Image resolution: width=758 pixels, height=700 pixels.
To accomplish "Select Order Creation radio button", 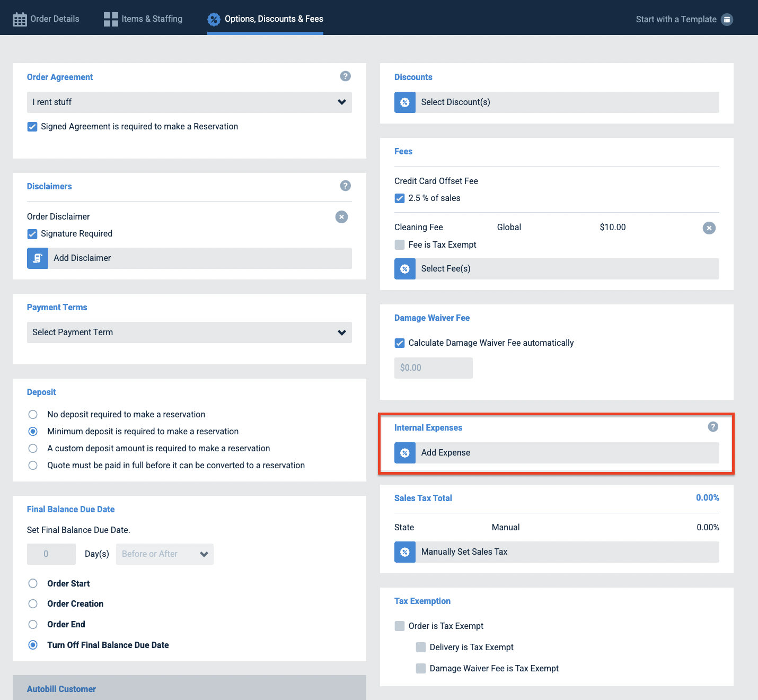I will click(x=33, y=604).
